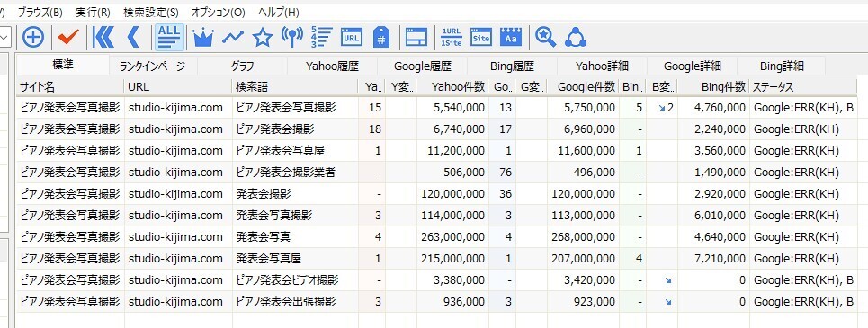Image resolution: width=868 pixels, height=328 pixels.
Task: Click Yahoo count 11,200,000 cell
Action: pyautogui.click(x=452, y=150)
